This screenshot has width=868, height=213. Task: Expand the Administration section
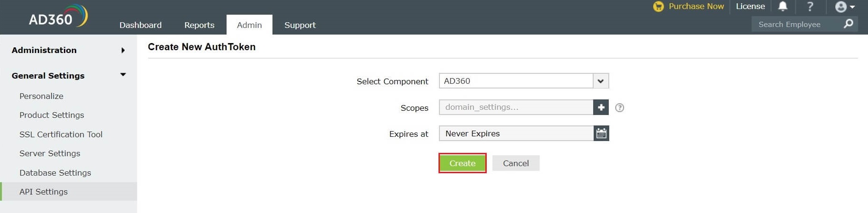(x=123, y=50)
